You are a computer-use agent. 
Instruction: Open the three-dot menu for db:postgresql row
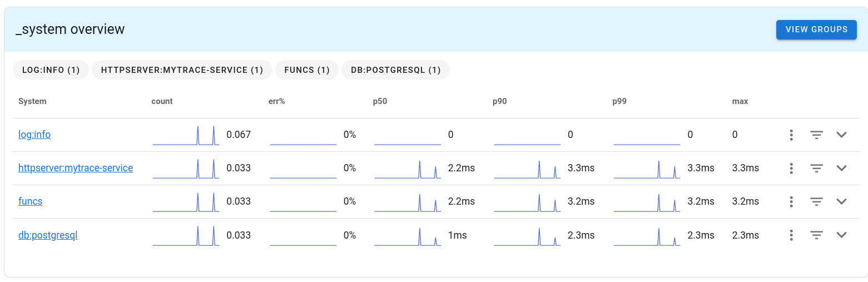point(791,235)
